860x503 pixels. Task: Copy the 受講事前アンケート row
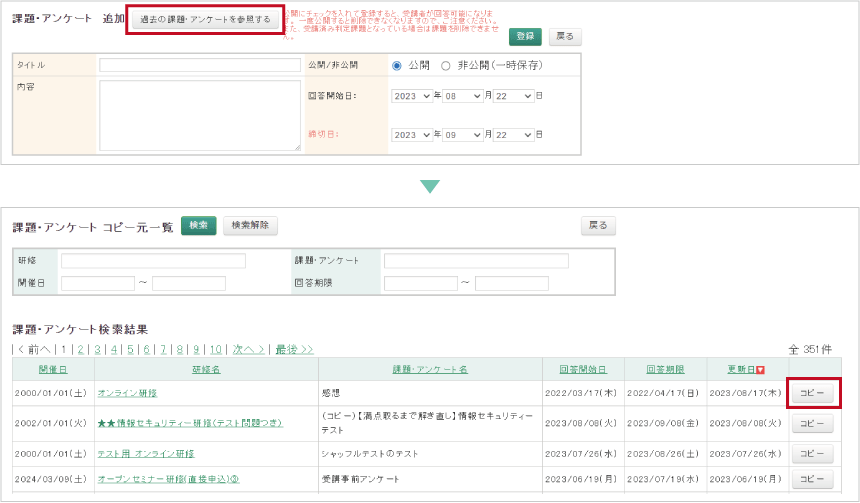click(x=812, y=479)
